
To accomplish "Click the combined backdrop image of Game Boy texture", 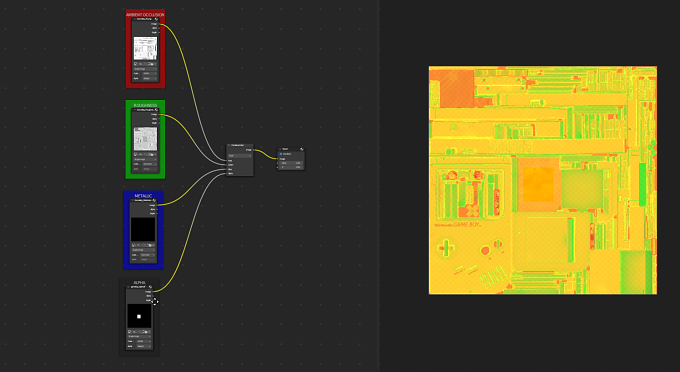I will point(543,180).
